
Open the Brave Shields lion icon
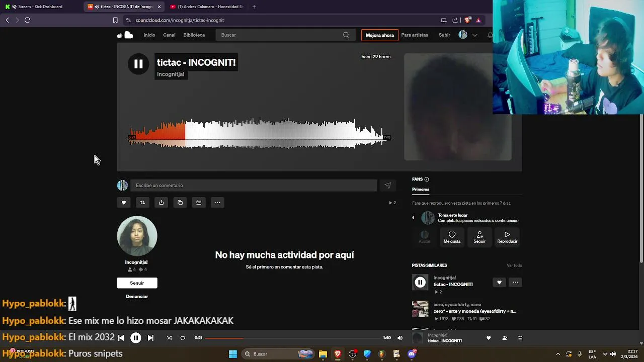(x=467, y=20)
